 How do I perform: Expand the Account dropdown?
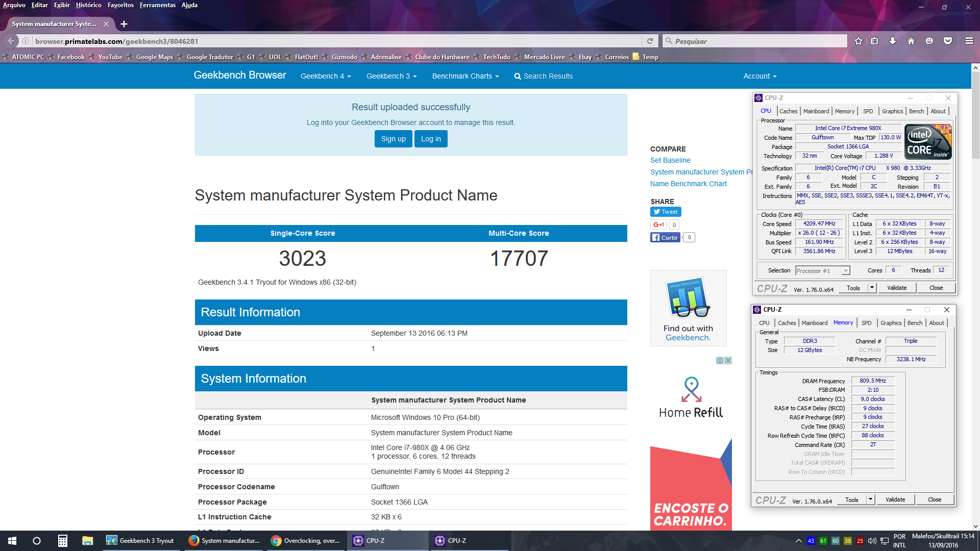pos(759,76)
